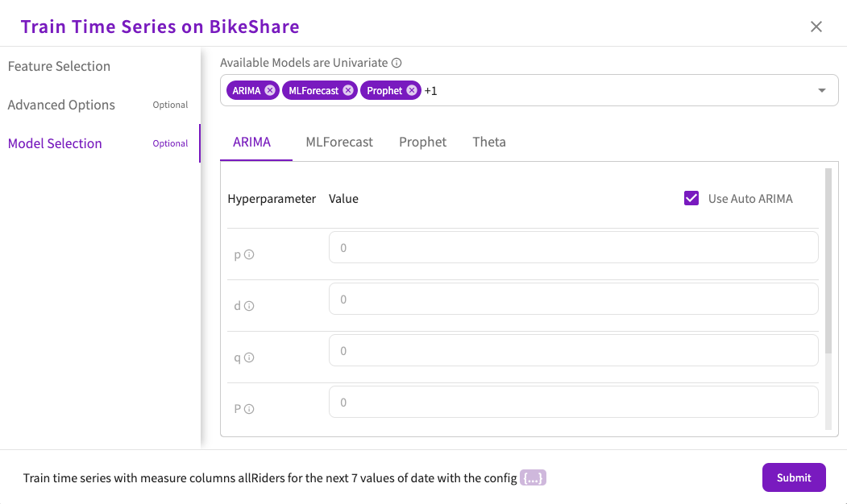The width and height of the screenshot is (847, 504).
Task: Expand the models dropdown arrow
Action: click(821, 91)
